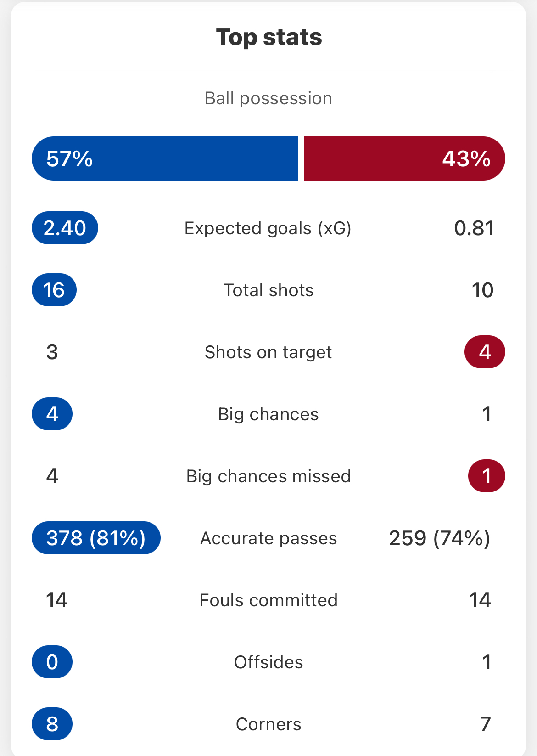Tap the blue 0 offsides badge

click(52, 662)
